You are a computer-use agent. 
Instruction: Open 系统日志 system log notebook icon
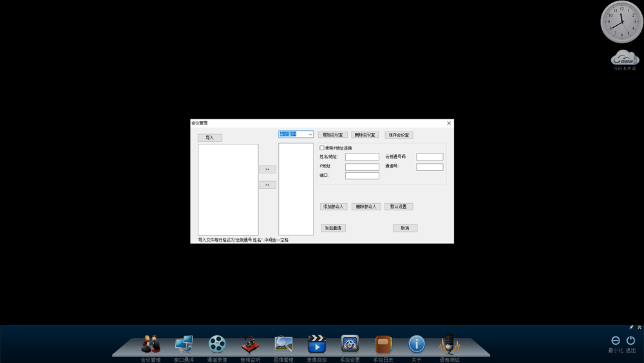pos(383,344)
